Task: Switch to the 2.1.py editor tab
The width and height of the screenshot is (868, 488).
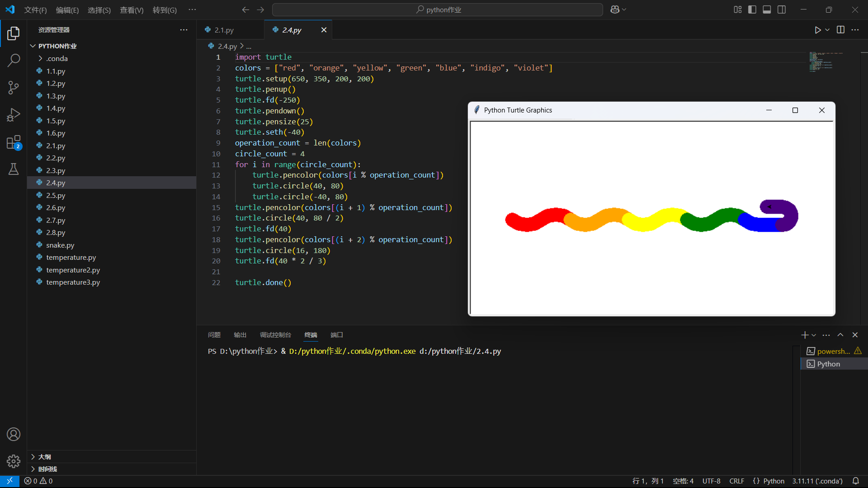Action: click(224, 30)
